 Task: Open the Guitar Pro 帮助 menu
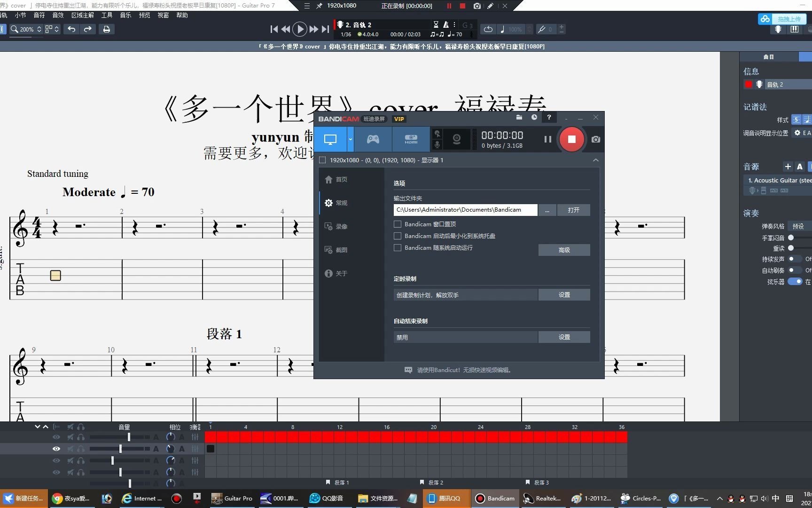coord(182,15)
